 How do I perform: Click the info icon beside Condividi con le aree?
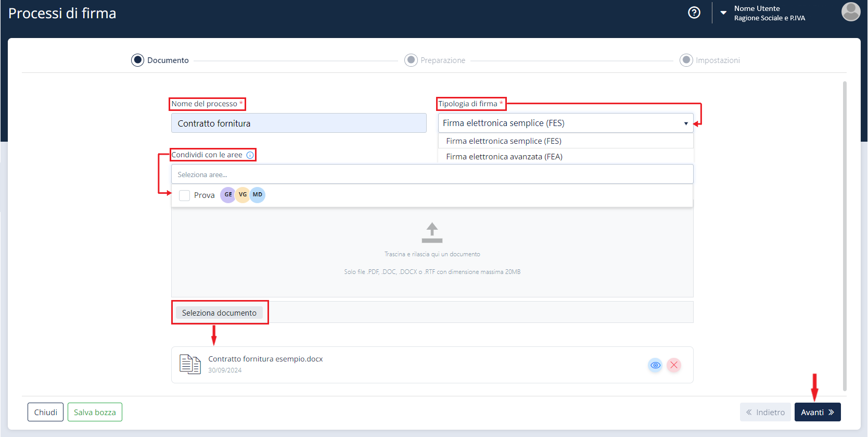pos(250,155)
